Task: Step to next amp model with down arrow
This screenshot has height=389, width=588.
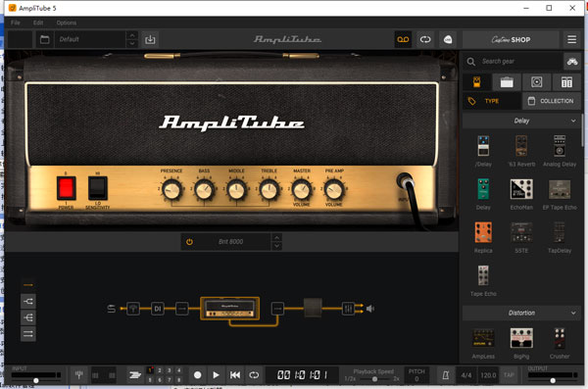Action: coord(276,246)
